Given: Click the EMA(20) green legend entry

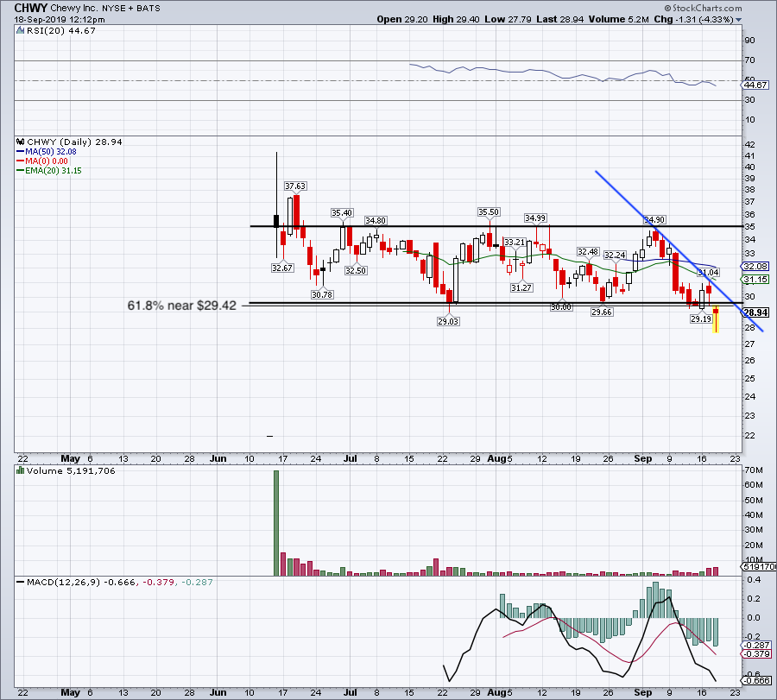Looking at the screenshot, I should [x=49, y=170].
